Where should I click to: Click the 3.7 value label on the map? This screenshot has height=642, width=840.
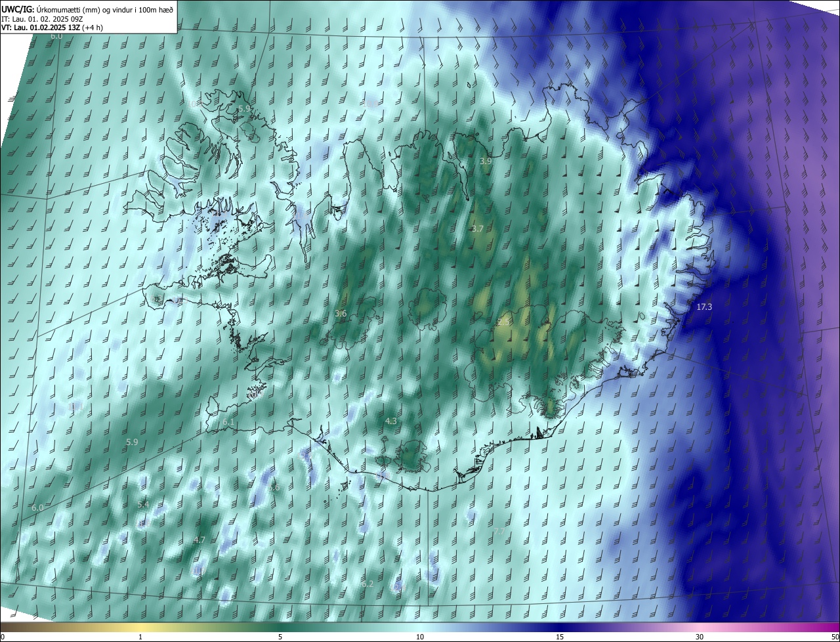(x=477, y=229)
